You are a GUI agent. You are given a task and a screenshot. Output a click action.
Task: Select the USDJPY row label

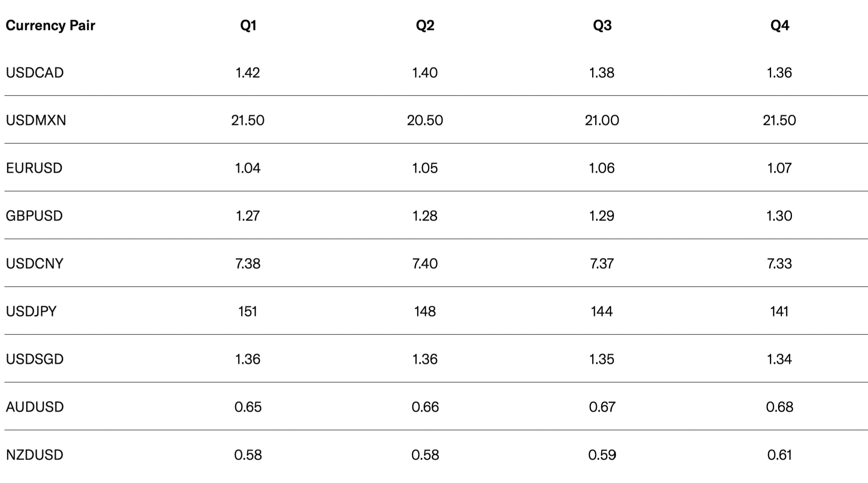(x=31, y=311)
